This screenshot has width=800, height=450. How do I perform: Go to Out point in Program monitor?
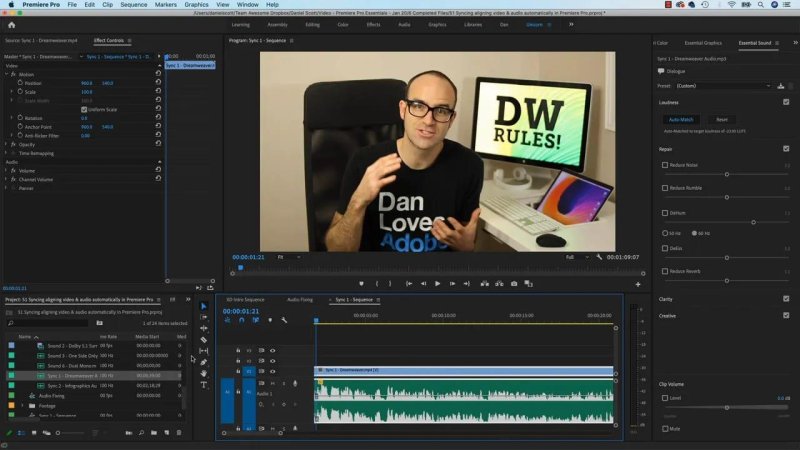(x=466, y=284)
